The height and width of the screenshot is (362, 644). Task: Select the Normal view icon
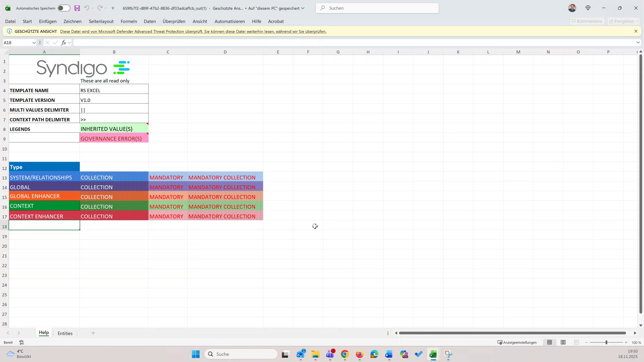pyautogui.click(x=549, y=342)
